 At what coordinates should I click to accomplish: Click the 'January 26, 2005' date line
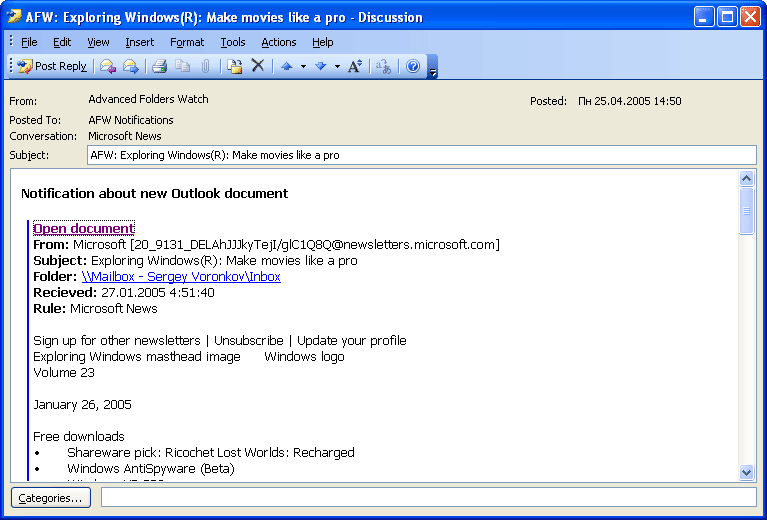tap(82, 405)
